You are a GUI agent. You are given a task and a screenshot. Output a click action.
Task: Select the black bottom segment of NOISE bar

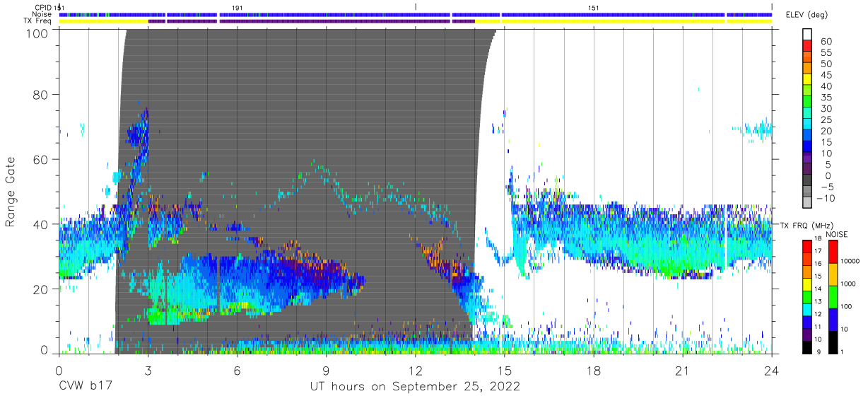833,342
